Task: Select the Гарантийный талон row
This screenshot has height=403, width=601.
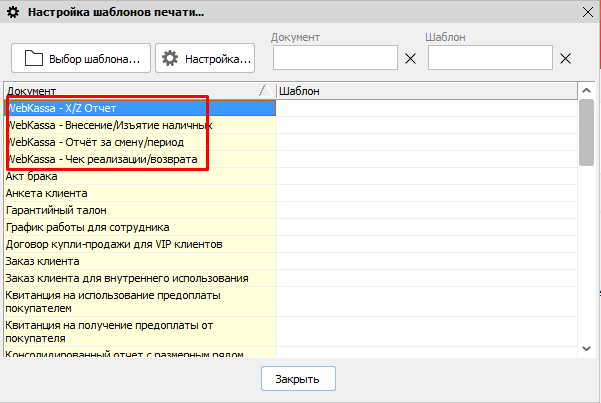Action: 140,210
